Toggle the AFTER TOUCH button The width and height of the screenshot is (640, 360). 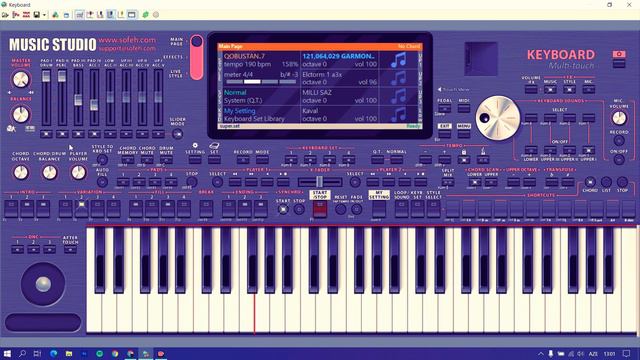click(70, 249)
